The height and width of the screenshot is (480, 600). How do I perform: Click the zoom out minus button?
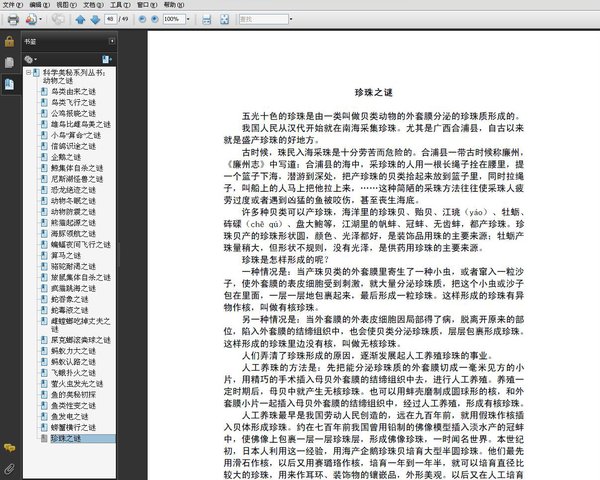pyautogui.click(x=142, y=19)
